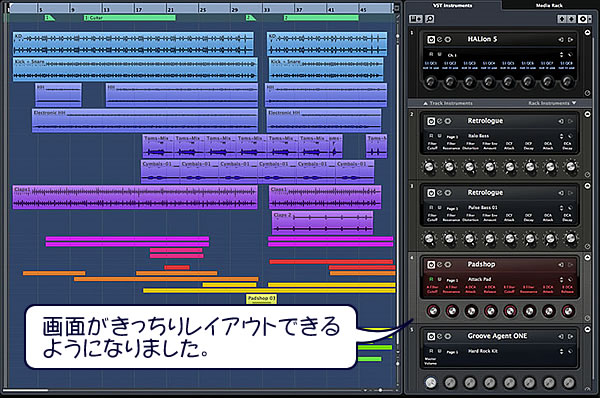Switch to the VST Instruments tab
This screenshot has width=600, height=398.
pyautogui.click(x=452, y=5)
